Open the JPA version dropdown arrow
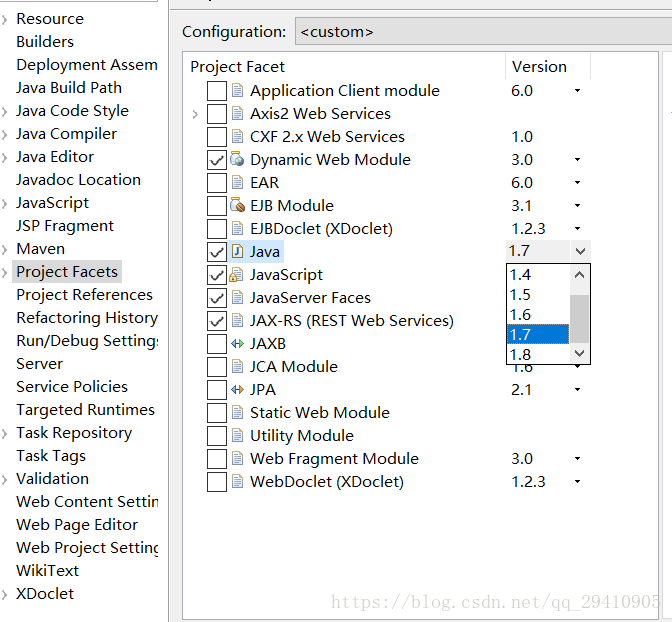Viewport: 672px width, 622px height. click(577, 389)
